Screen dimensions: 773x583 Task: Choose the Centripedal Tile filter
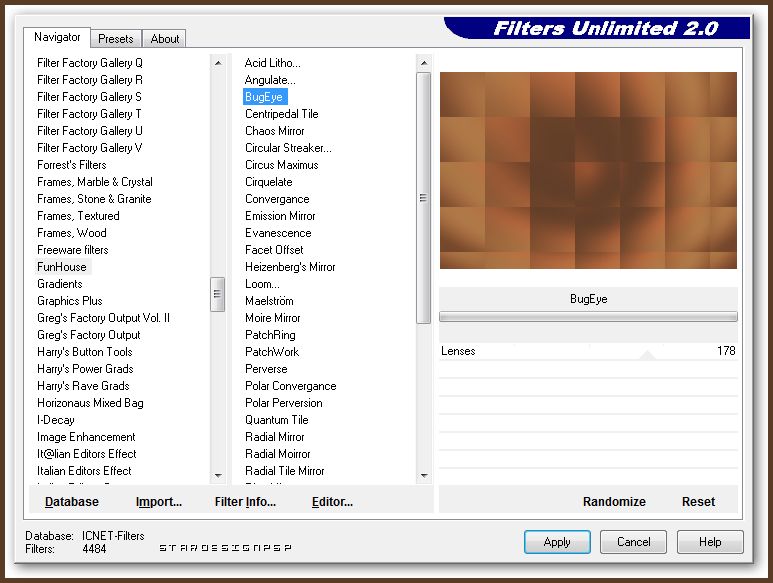tap(281, 114)
